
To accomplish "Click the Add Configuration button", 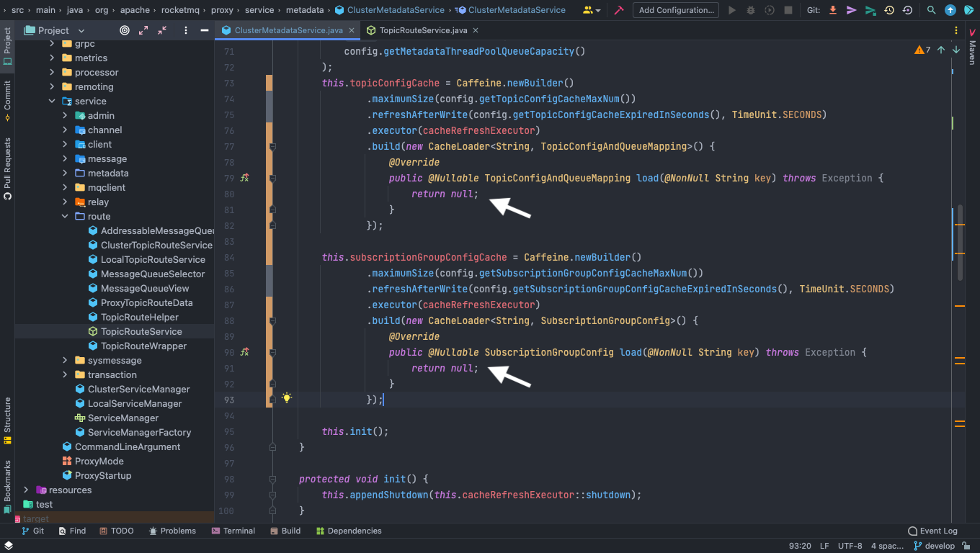I will (675, 10).
